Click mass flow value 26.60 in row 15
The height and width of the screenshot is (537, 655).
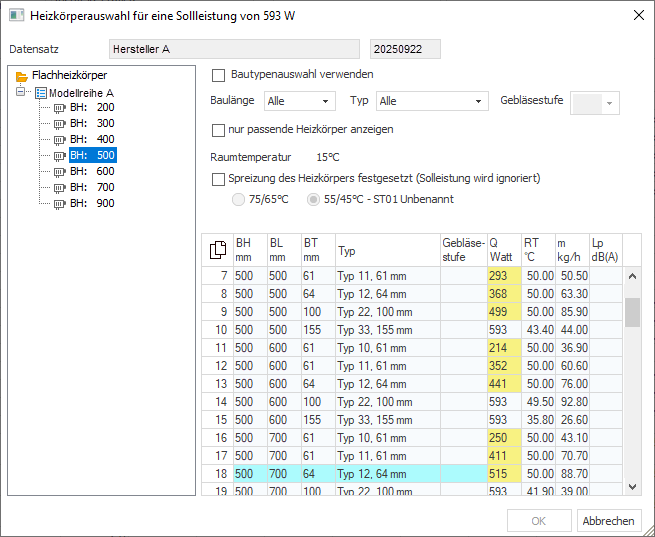572,420
